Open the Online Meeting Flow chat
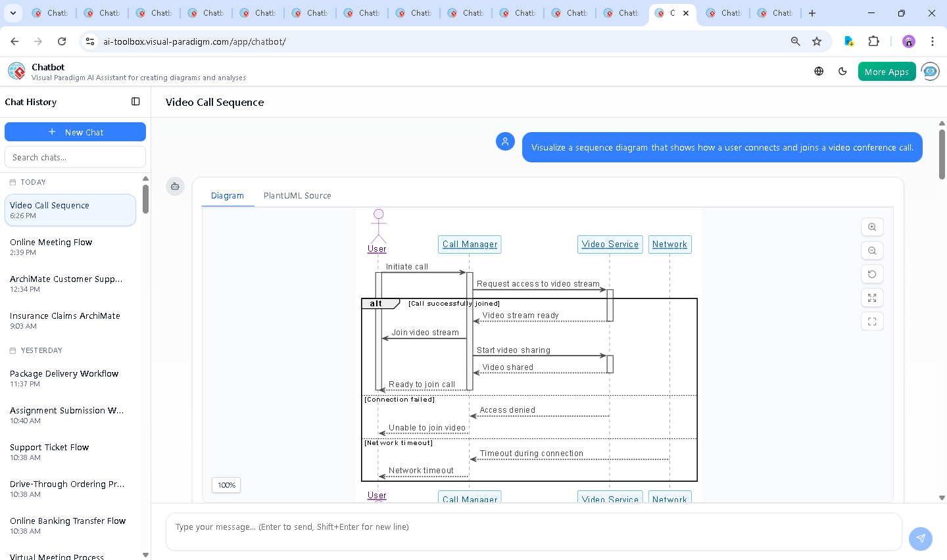The image size is (947, 560). (51, 246)
